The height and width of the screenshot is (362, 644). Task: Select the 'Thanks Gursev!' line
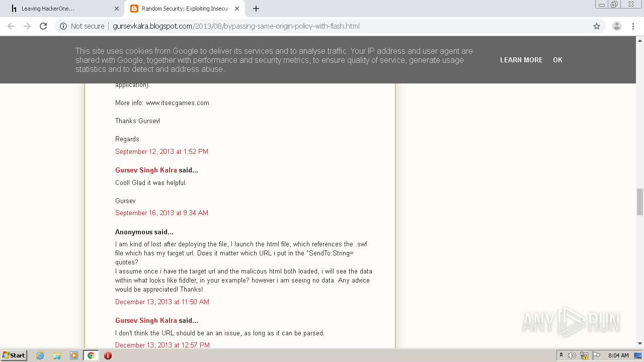[137, 121]
